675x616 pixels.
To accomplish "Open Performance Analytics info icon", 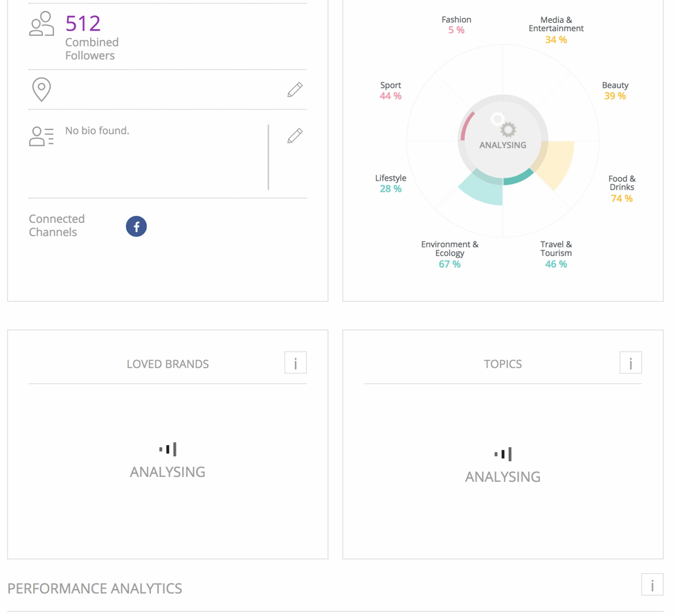I will click(651, 585).
